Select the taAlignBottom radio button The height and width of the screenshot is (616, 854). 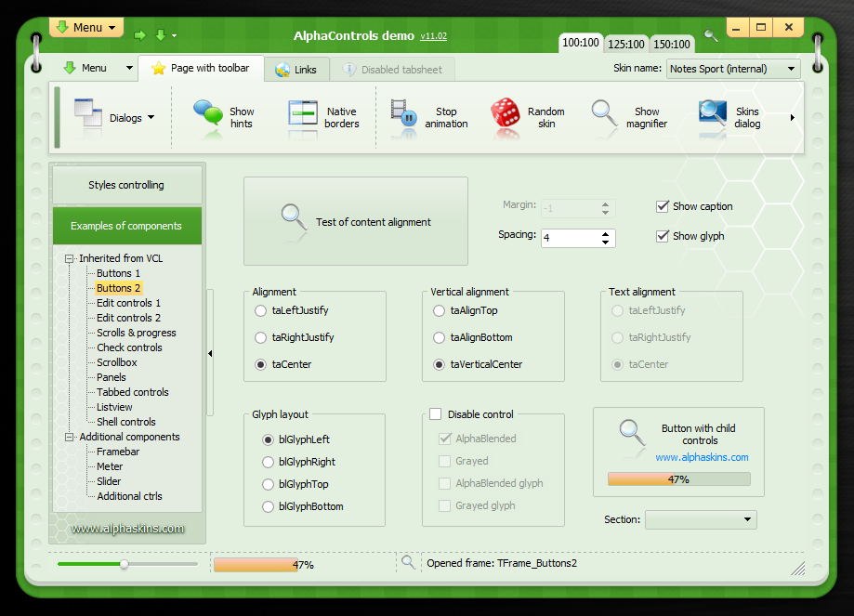pos(439,337)
